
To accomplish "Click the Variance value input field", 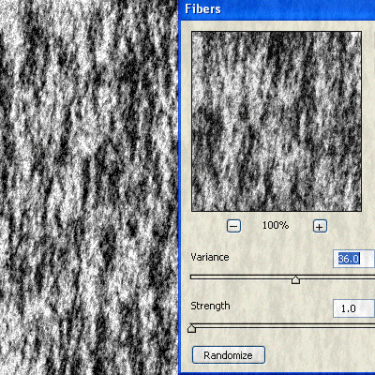I will tap(354, 258).
